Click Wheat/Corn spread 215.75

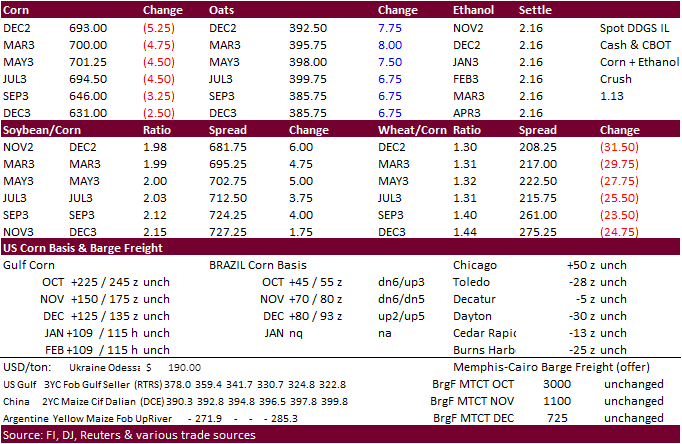coord(538,198)
